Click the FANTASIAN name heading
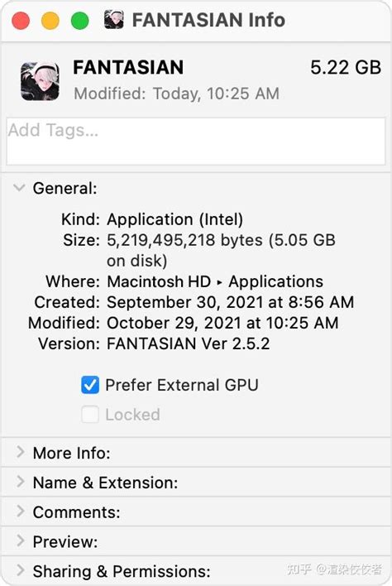This screenshot has height=586, width=392. (x=128, y=68)
